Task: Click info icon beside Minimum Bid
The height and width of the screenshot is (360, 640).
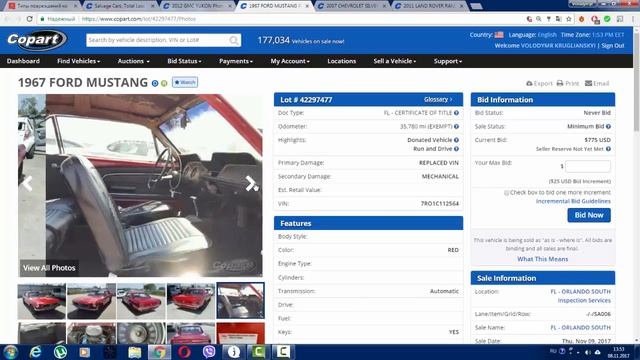Action: pos(608,127)
